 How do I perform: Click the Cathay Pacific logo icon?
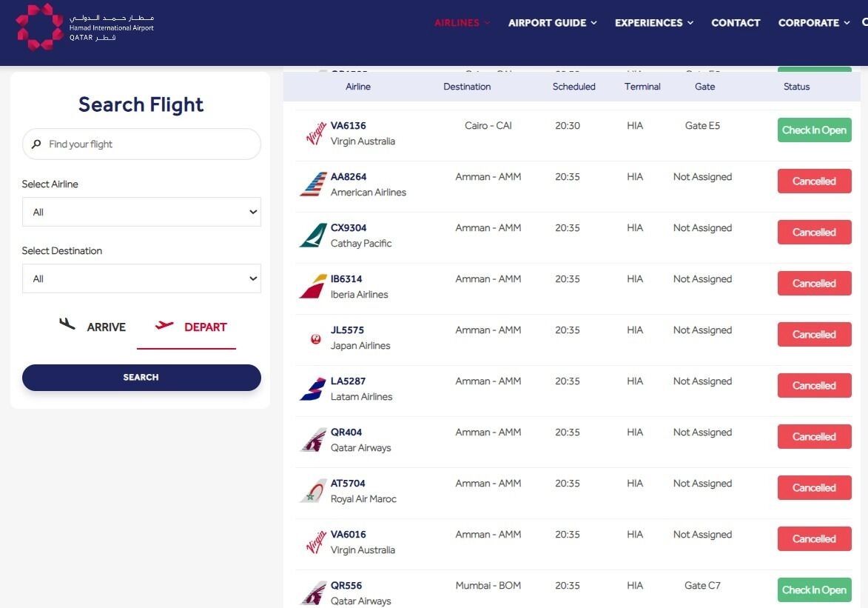coord(313,235)
